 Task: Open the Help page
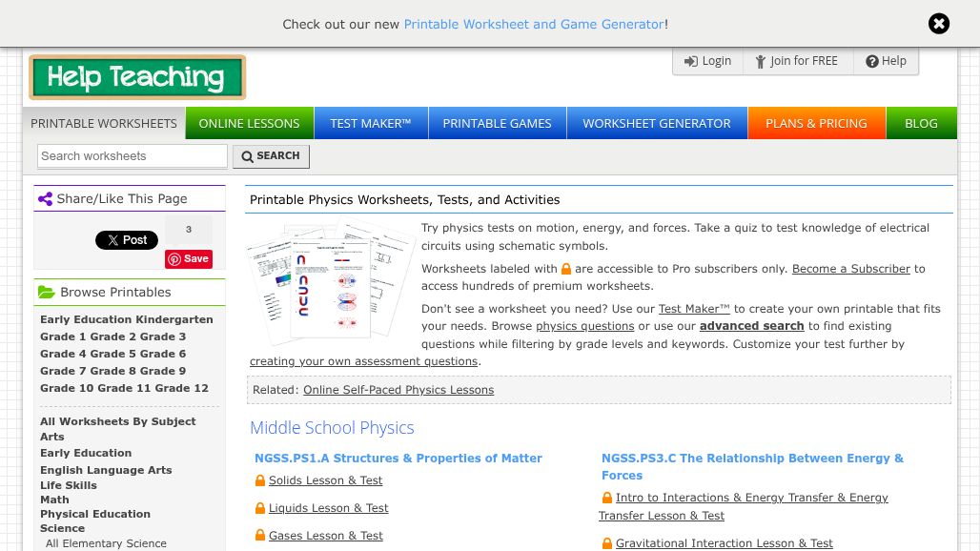click(886, 61)
